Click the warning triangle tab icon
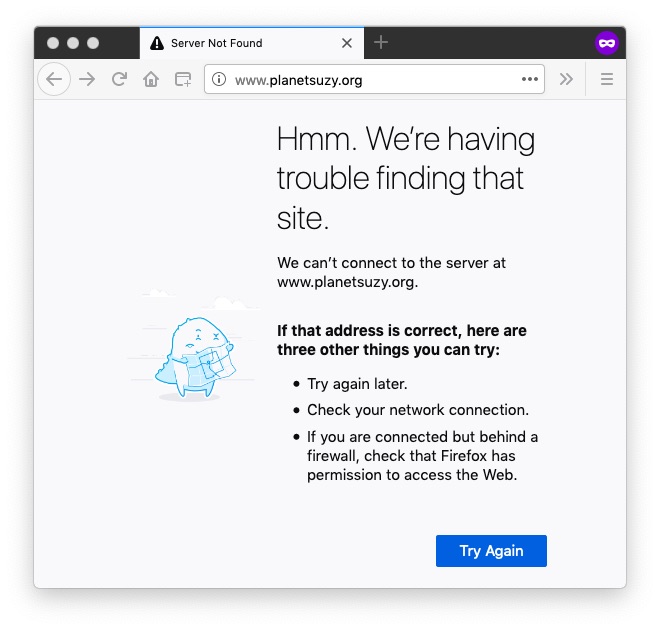The height and width of the screenshot is (630, 660). coord(157,43)
